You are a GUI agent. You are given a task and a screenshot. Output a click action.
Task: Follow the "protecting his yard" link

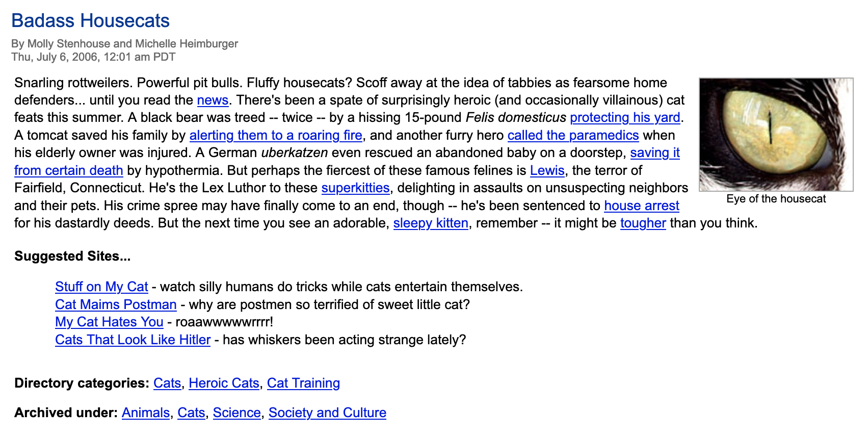[x=625, y=118]
